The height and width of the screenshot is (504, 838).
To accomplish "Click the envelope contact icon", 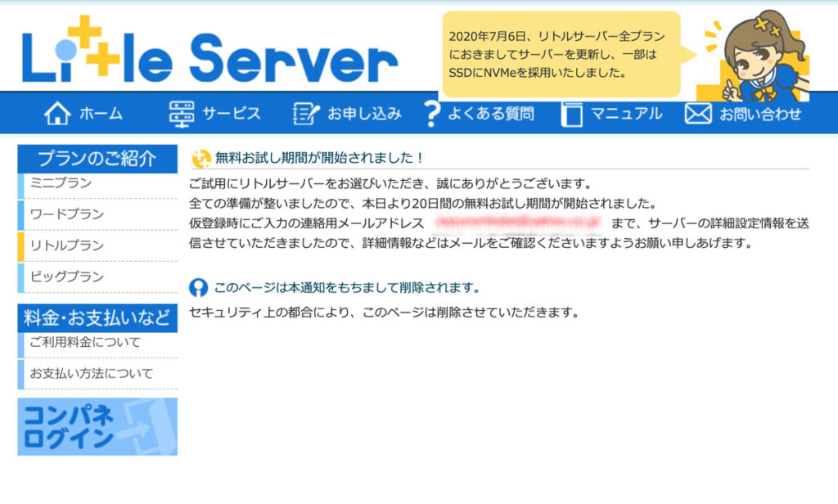I will pos(698,114).
